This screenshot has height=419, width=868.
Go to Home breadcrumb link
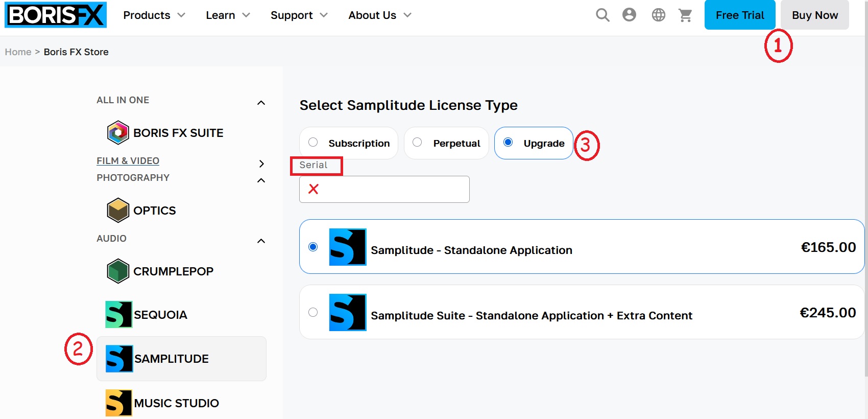pos(18,52)
